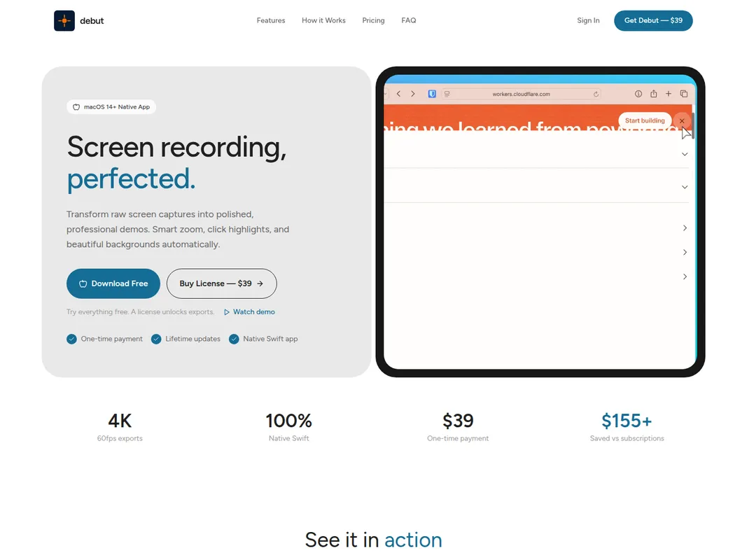Click the share icon in demo browser
Screen dimensions: 747x560
click(x=653, y=94)
